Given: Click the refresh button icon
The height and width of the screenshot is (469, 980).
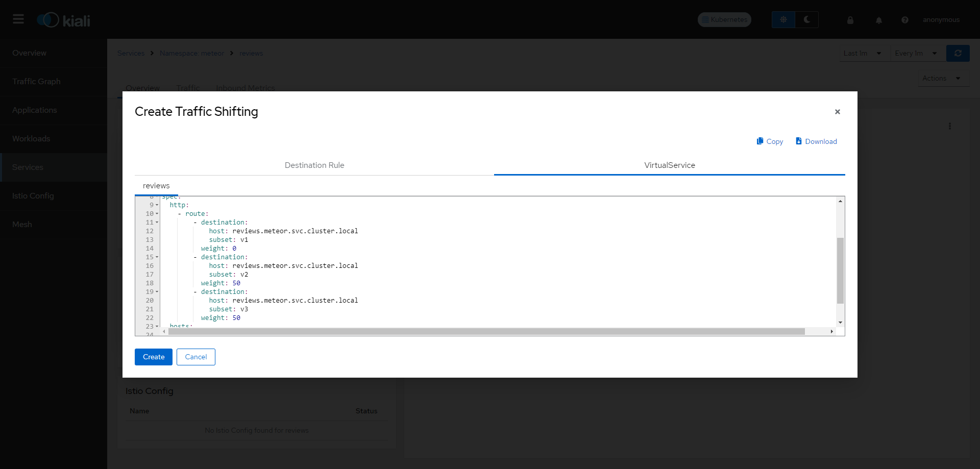Looking at the screenshot, I should pyautogui.click(x=958, y=53).
